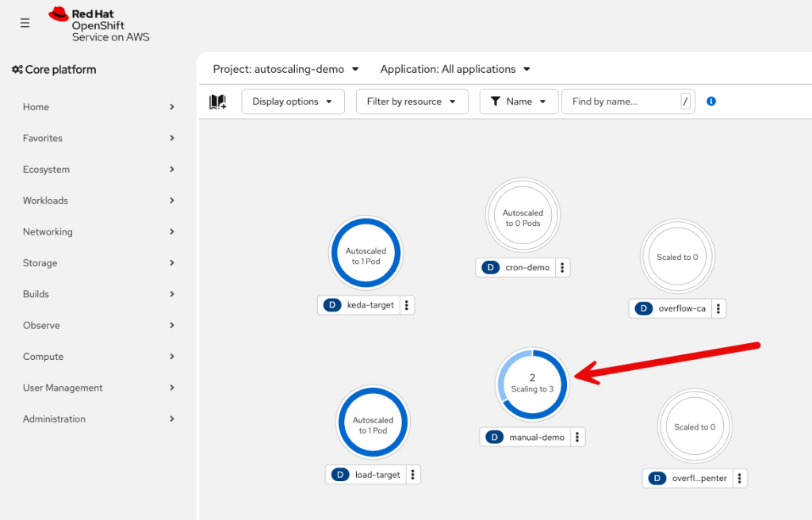
Task: Select cron-demo pod ring node
Action: (523, 216)
